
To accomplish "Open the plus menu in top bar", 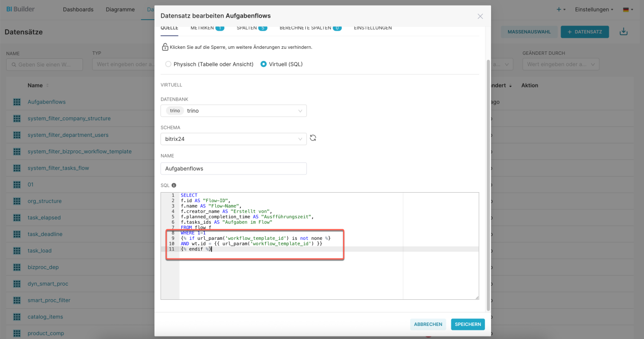I will click(561, 10).
